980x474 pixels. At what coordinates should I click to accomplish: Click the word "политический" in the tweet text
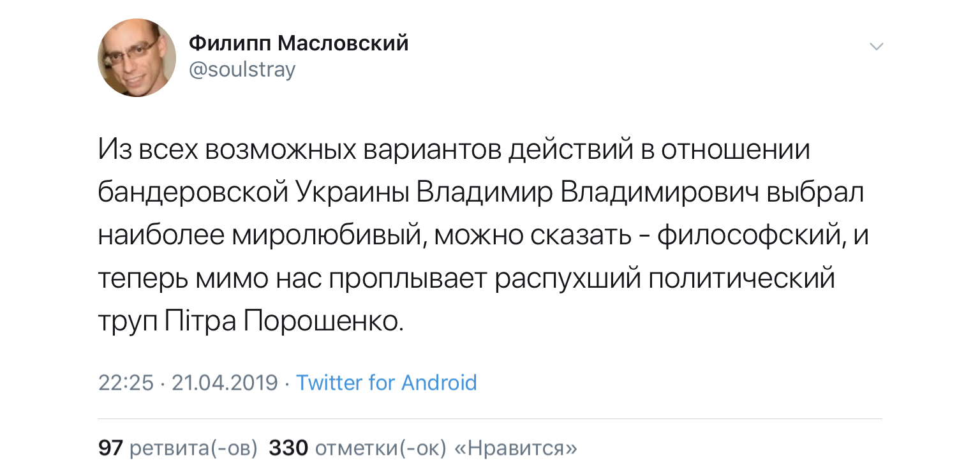[741, 279]
